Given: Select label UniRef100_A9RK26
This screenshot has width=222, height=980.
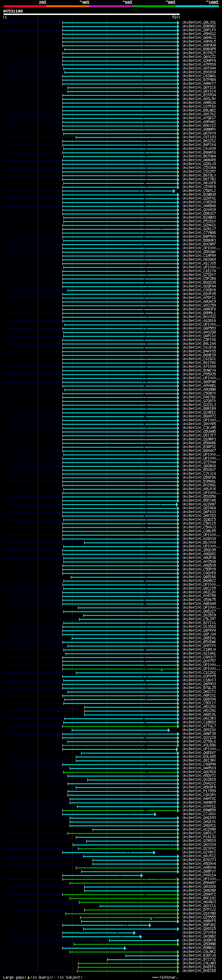Looking at the screenshot, I should click(x=199, y=103).
